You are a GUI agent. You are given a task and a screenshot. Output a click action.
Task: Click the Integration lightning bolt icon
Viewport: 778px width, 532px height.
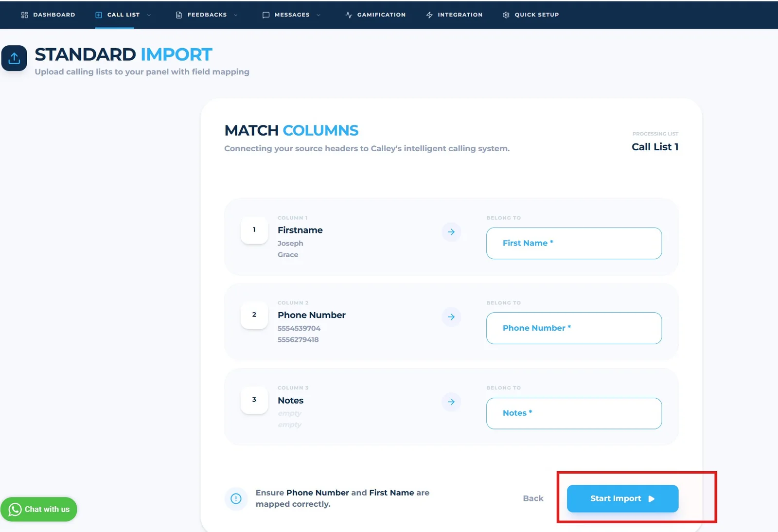pos(429,15)
